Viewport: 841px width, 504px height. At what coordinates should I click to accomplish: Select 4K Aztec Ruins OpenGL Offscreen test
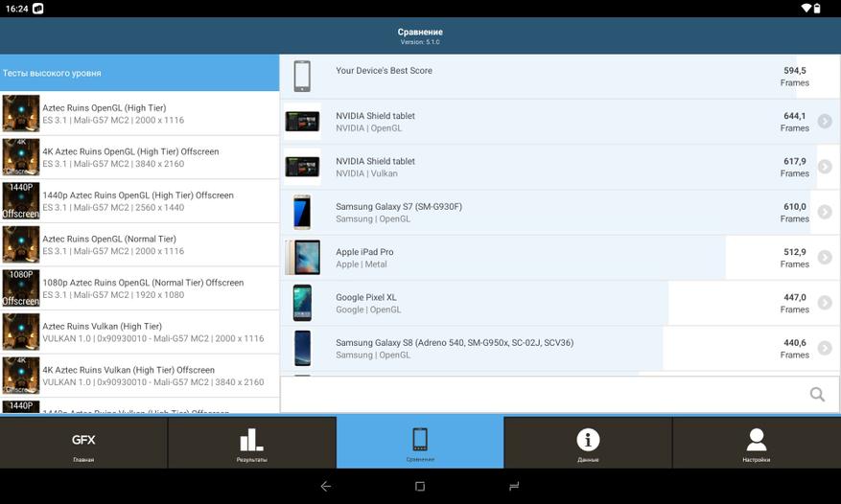click(x=139, y=157)
